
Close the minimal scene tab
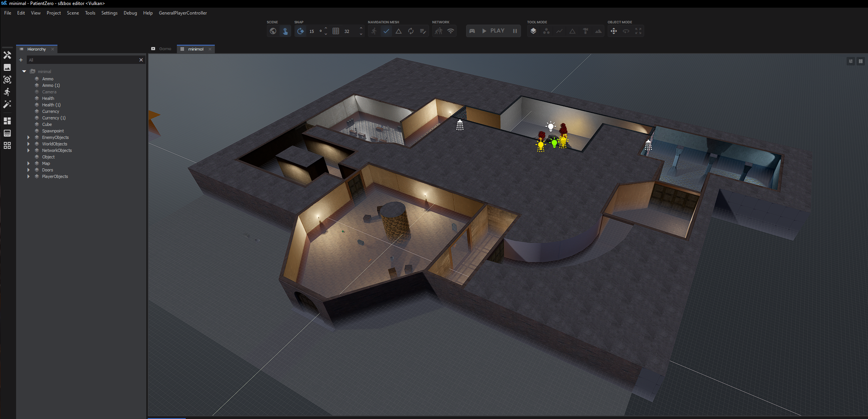click(x=210, y=49)
